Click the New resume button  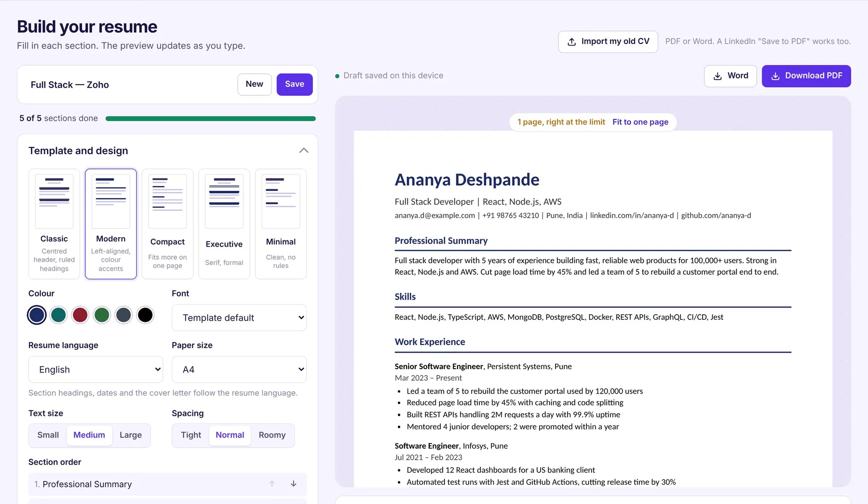point(255,84)
